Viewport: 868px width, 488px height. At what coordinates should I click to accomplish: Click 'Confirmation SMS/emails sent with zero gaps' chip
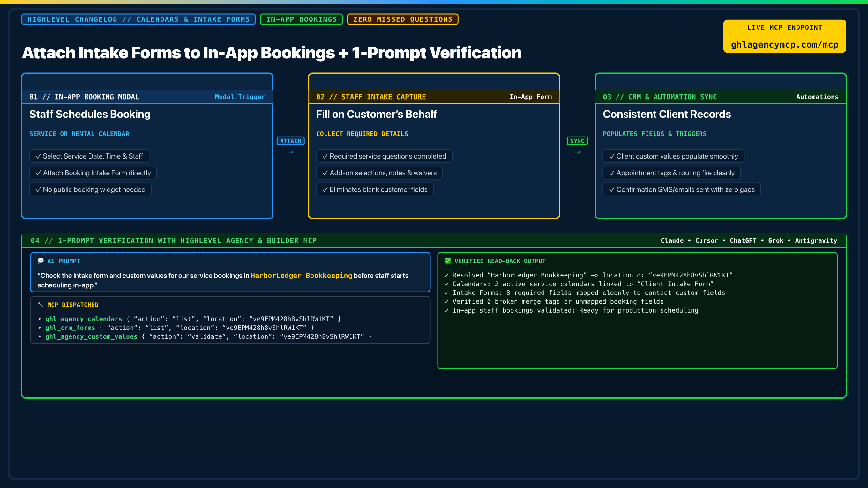click(x=682, y=189)
